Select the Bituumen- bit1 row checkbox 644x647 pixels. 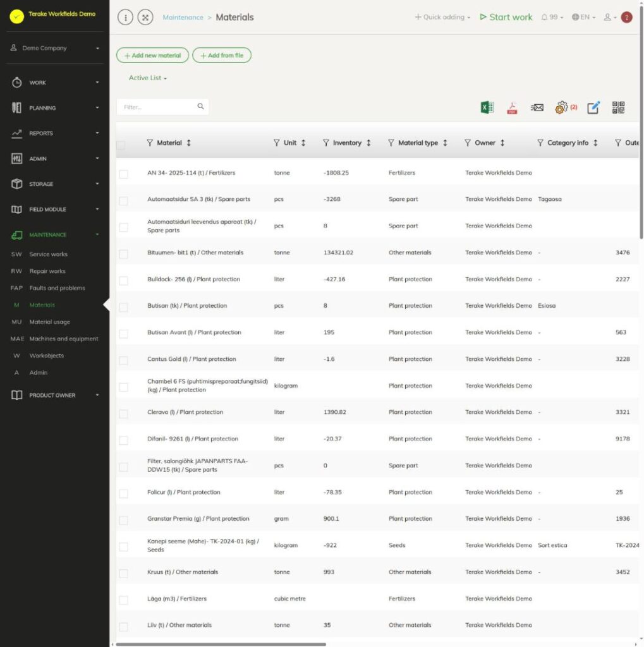point(123,254)
